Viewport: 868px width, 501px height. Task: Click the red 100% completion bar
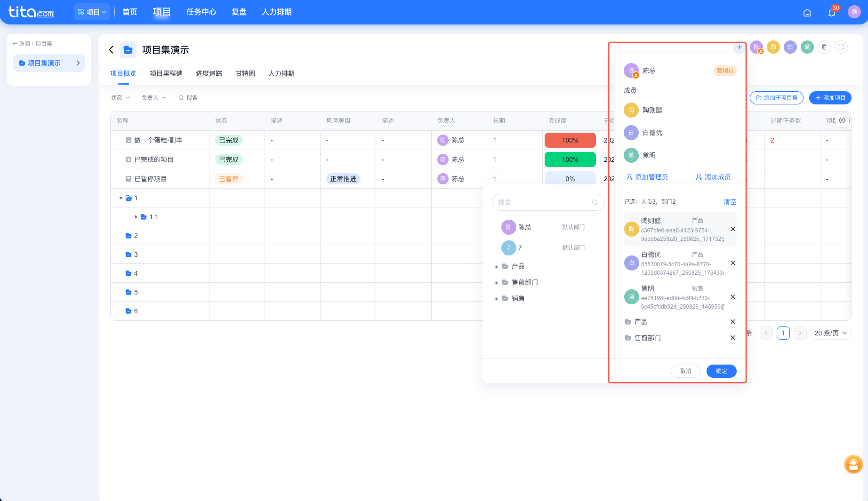click(x=570, y=140)
